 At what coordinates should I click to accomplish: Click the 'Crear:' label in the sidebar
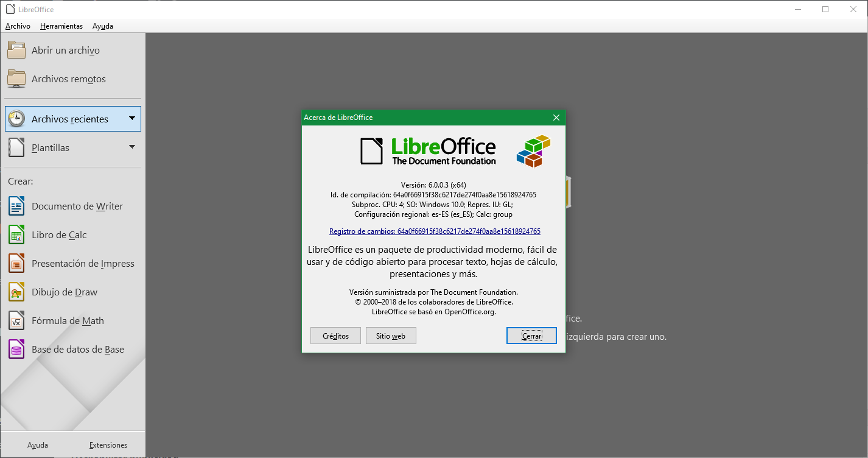tap(20, 181)
